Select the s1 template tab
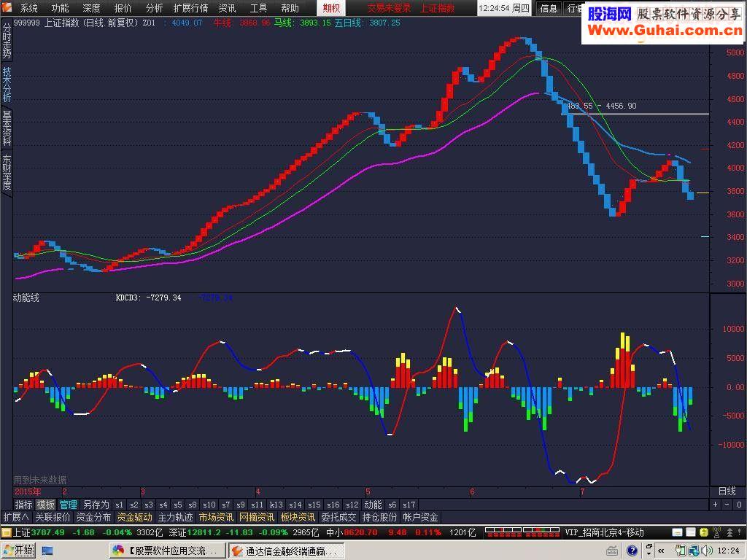 [119, 505]
